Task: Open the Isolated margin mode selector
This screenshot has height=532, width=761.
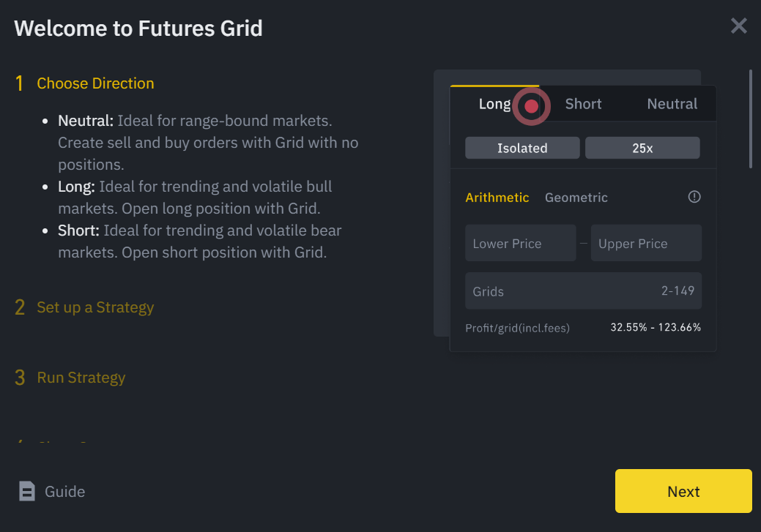Action: (522, 148)
